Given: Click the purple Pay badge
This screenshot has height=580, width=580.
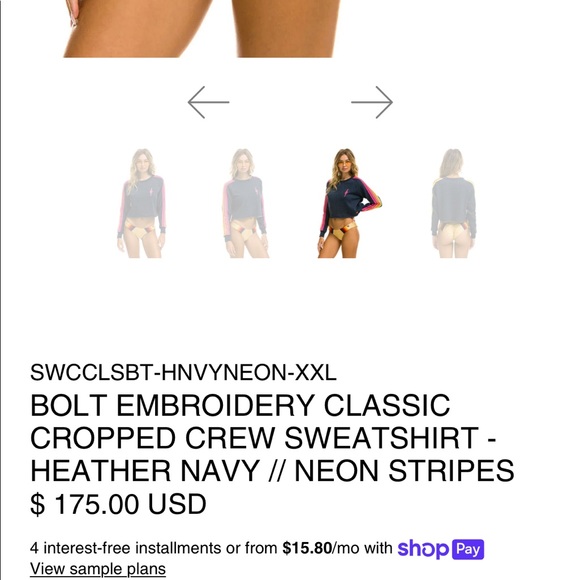Looking at the screenshot, I should [468, 549].
